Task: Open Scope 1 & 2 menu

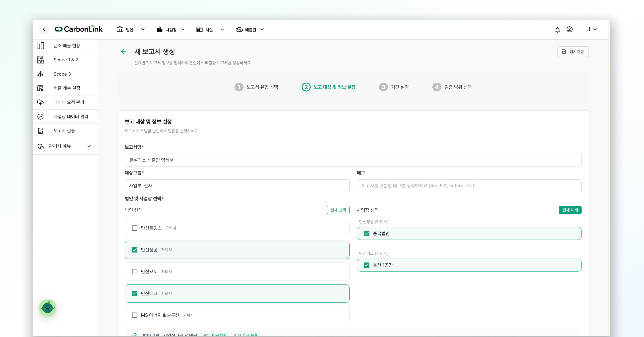Action: point(65,60)
